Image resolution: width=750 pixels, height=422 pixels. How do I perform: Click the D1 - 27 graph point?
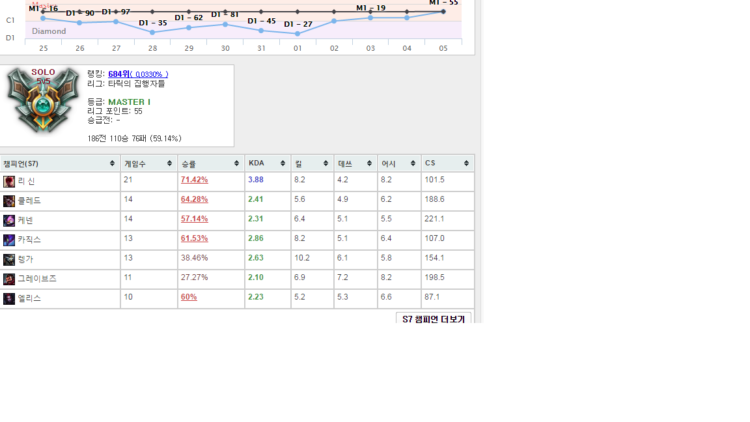point(298,33)
